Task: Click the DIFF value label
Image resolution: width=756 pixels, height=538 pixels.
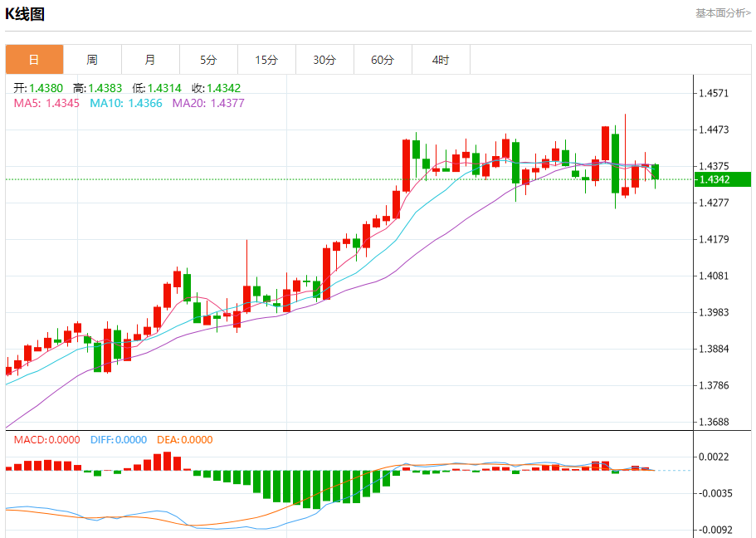Action: coord(119,439)
